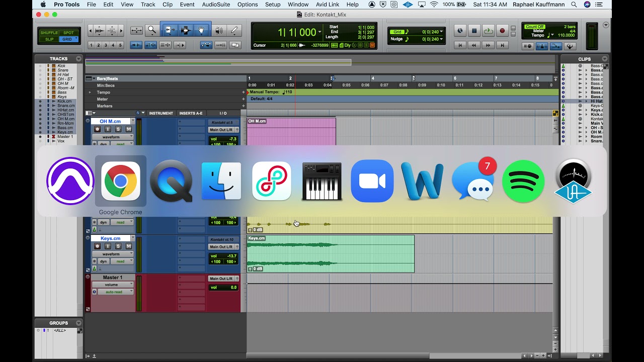This screenshot has height=362, width=644.
Task: Click the Keys.cm track name
Action: click(x=111, y=238)
